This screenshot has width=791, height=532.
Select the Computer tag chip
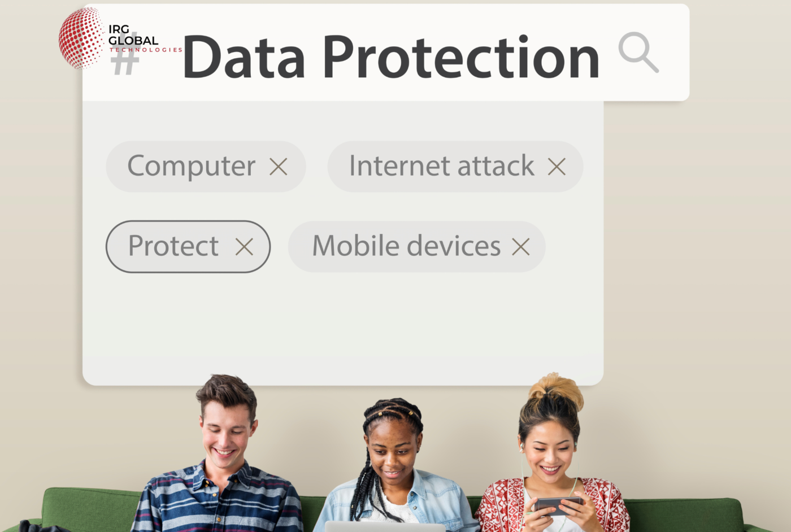[x=206, y=167]
